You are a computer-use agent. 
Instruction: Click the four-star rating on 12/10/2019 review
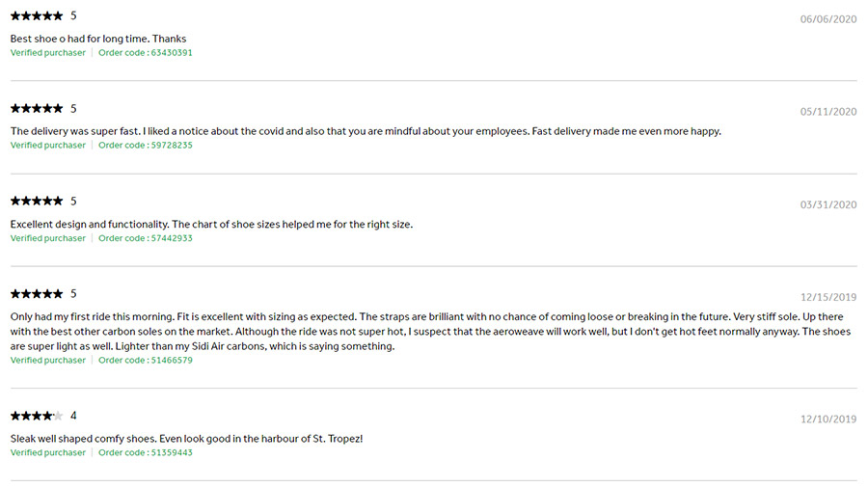click(37, 416)
